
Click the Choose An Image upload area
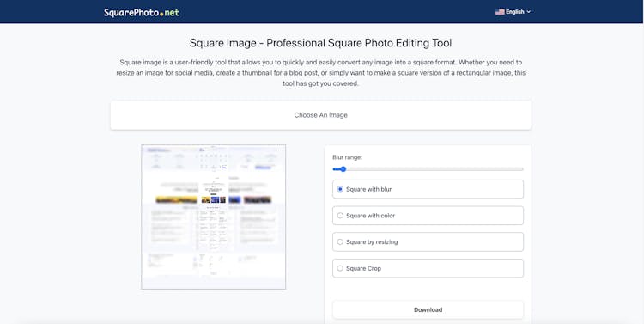pos(321,115)
